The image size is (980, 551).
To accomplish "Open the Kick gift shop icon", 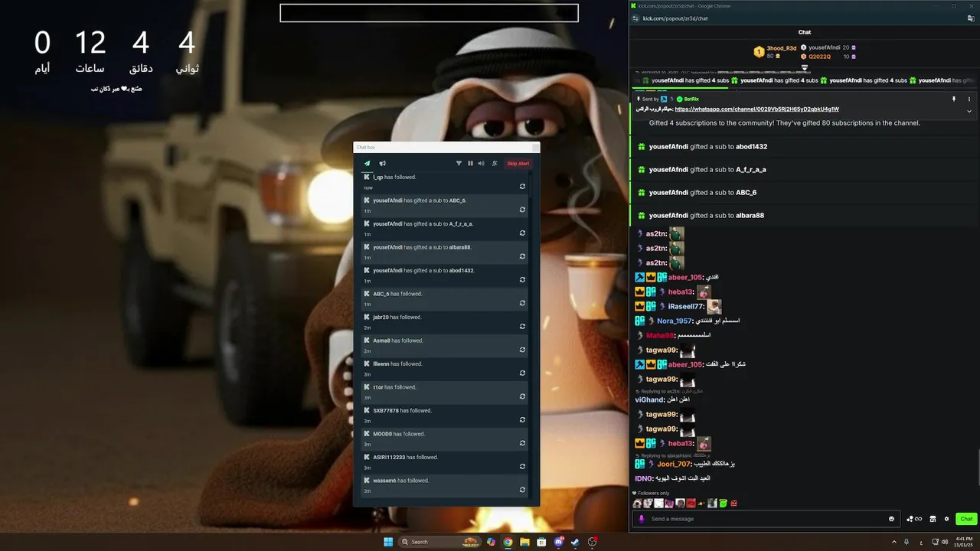I will tap(933, 519).
